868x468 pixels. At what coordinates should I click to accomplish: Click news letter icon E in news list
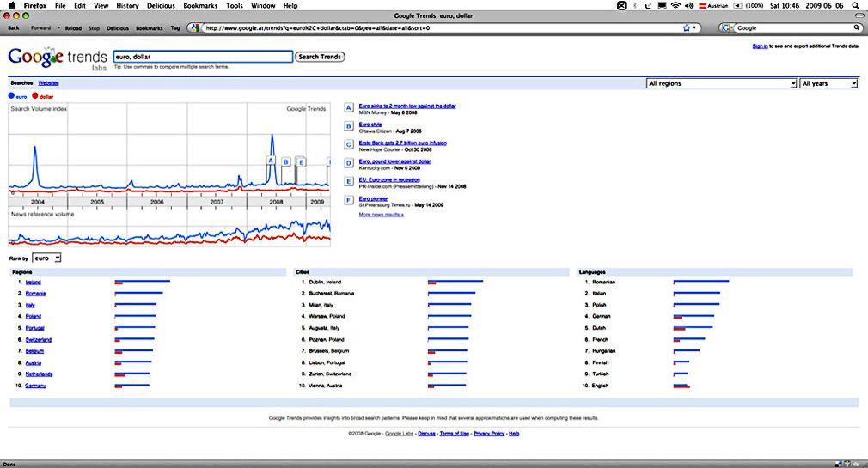coord(349,181)
